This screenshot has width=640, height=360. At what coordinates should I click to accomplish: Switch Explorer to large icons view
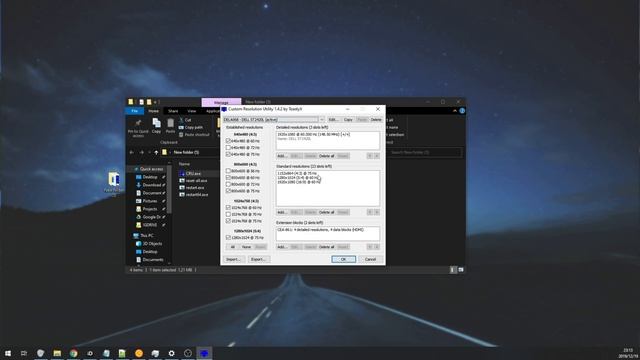pyautogui.click(x=461, y=270)
